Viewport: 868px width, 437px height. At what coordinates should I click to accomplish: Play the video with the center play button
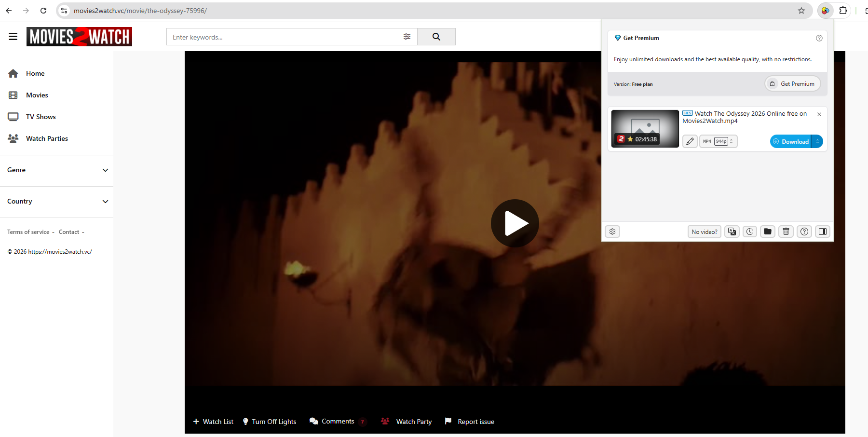pyautogui.click(x=515, y=223)
